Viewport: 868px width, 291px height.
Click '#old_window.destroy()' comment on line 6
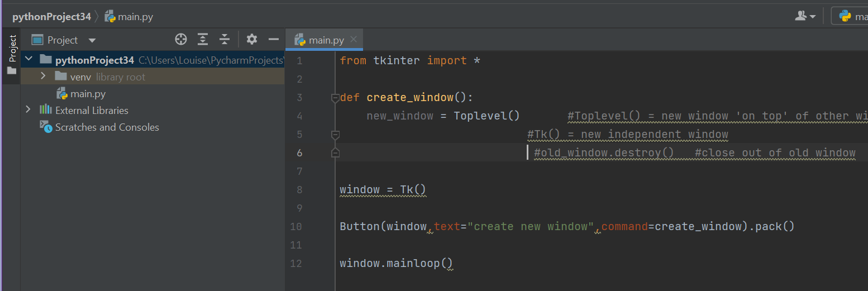pyautogui.click(x=604, y=152)
